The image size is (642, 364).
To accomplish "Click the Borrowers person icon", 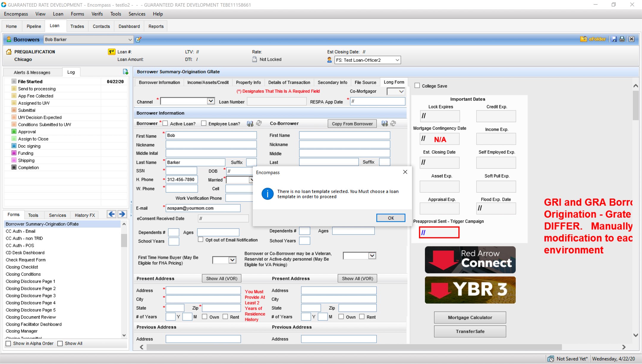I will tap(9, 39).
